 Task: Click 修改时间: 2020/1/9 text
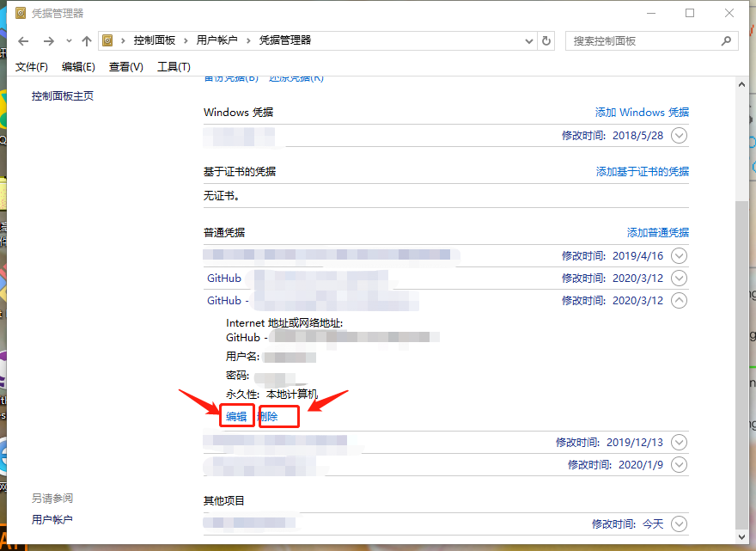(x=615, y=465)
